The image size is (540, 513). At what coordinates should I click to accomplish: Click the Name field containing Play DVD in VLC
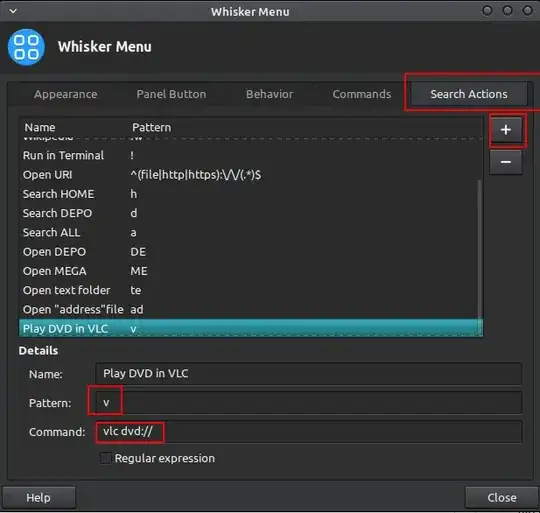tap(309, 374)
